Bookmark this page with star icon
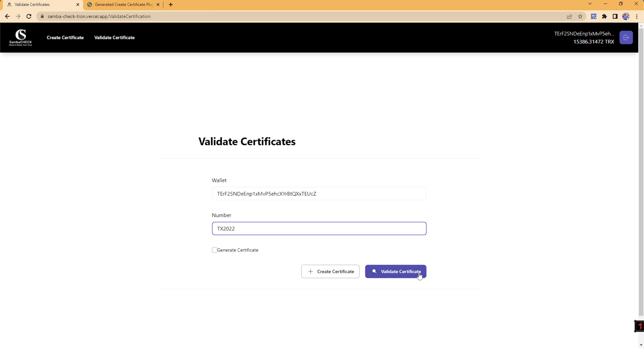644x348 pixels. click(x=580, y=16)
